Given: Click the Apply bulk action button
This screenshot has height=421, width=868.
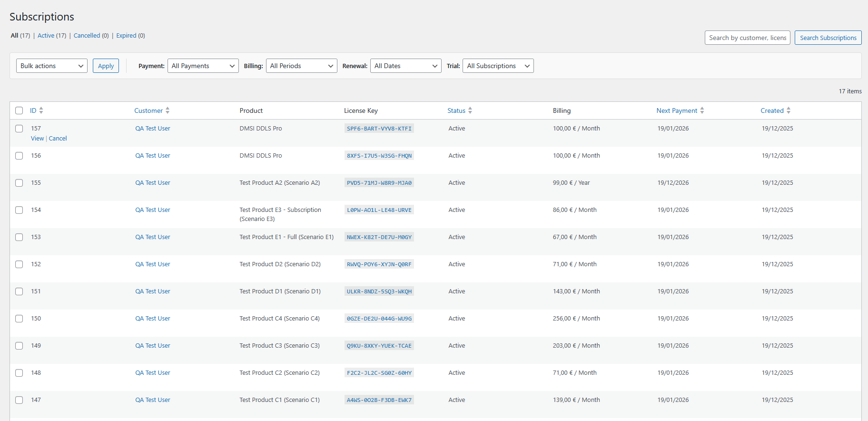Looking at the screenshot, I should point(106,66).
